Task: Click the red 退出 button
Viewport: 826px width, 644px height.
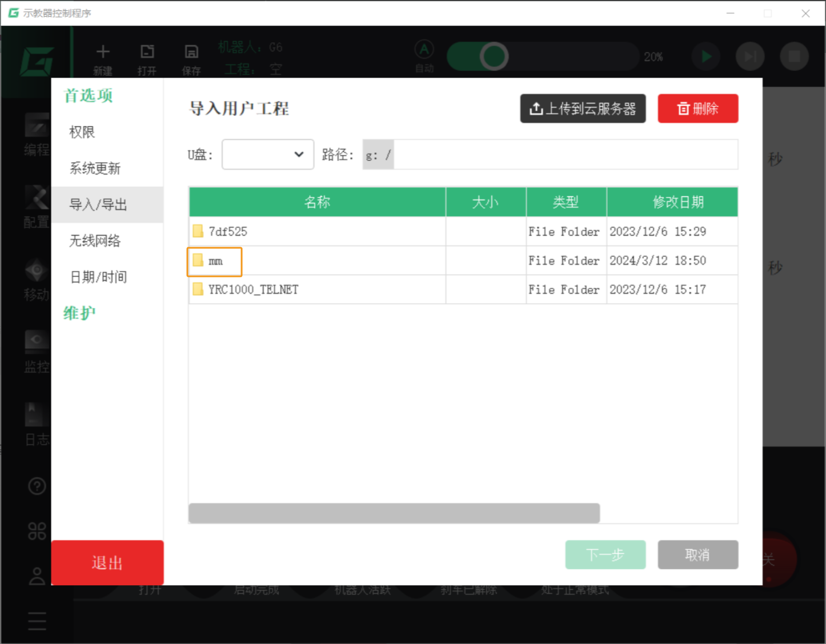Action: [x=107, y=563]
